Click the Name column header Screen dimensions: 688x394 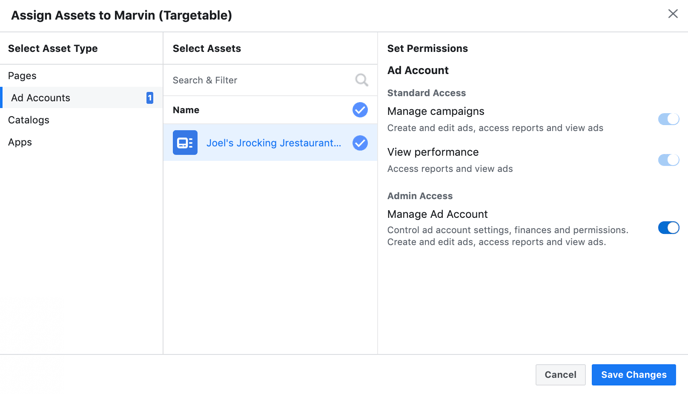[x=186, y=110]
